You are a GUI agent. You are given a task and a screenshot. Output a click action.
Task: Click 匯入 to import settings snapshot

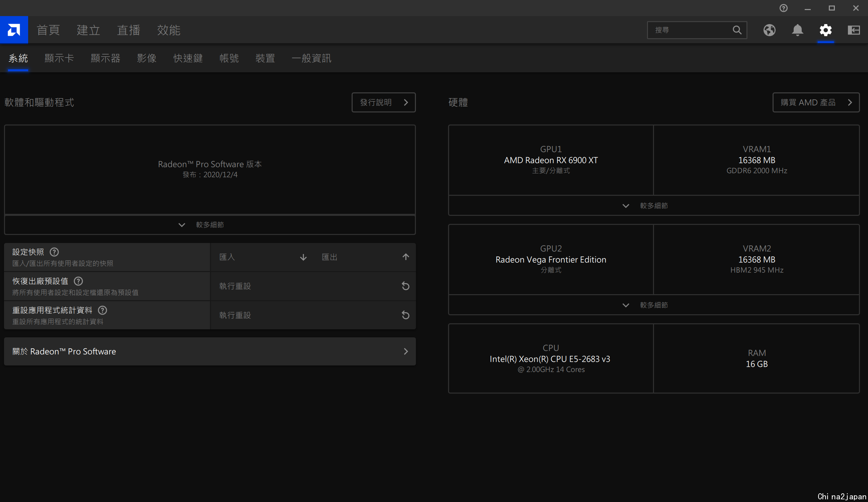[x=262, y=257]
